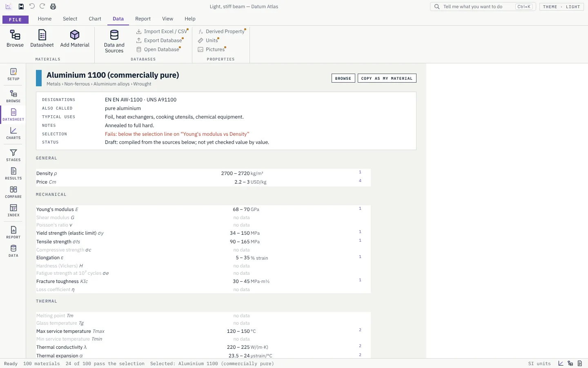
Task: Click the Report icon in sidebar
Action: 13,233
